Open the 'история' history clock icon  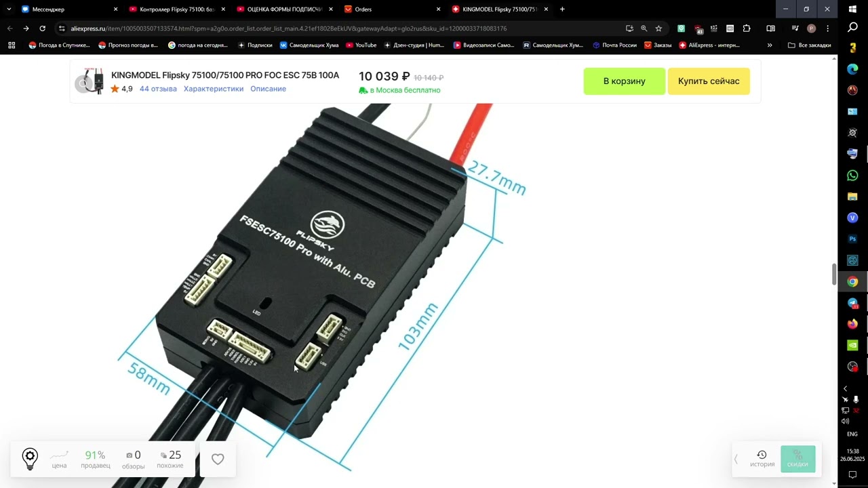click(762, 459)
